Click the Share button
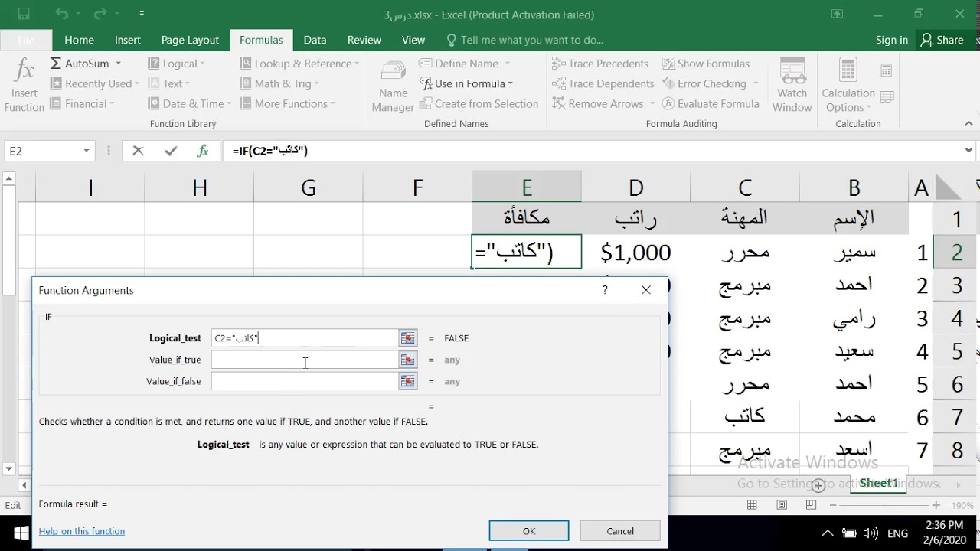The width and height of the screenshot is (980, 551). [x=942, y=40]
